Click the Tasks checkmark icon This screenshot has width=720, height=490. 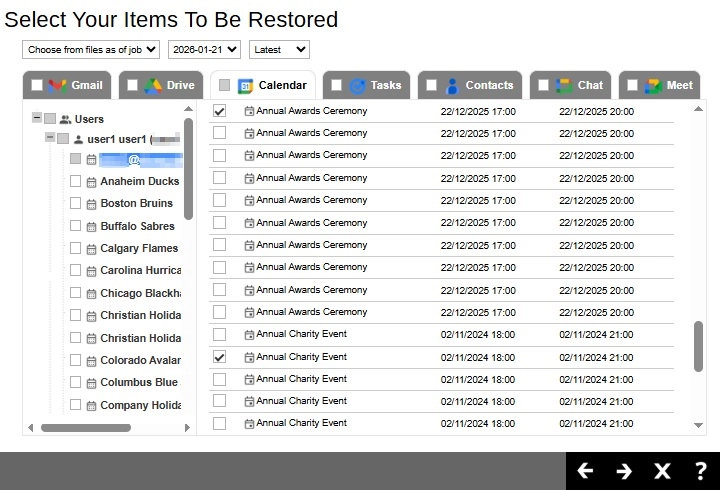coord(357,85)
